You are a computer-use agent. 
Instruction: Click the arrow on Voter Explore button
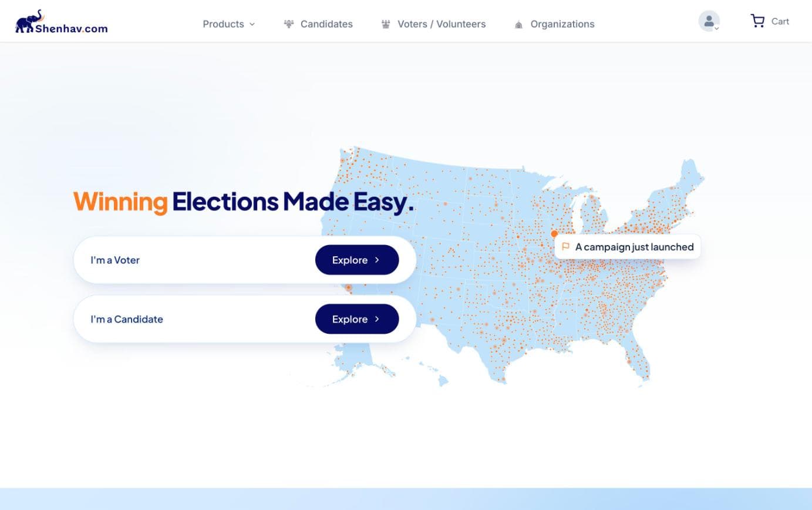point(378,260)
